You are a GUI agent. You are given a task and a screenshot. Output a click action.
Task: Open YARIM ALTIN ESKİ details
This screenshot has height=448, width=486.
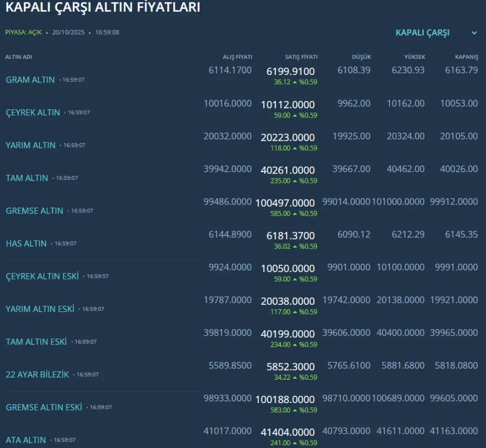coord(40,309)
